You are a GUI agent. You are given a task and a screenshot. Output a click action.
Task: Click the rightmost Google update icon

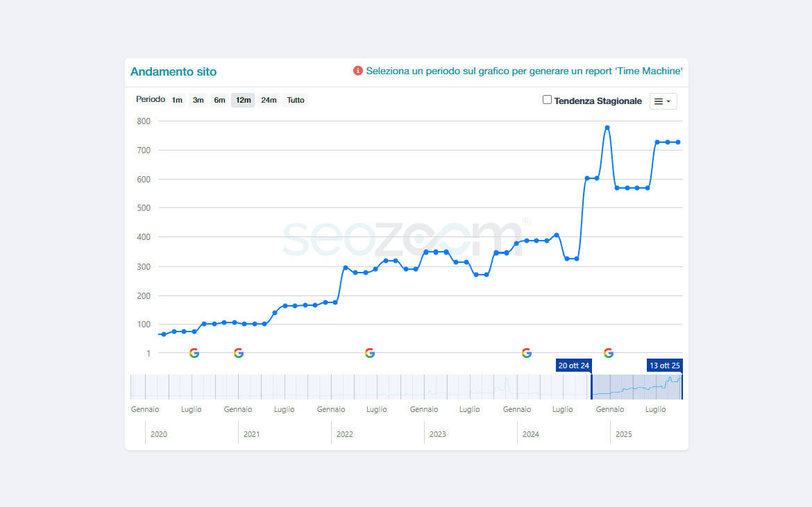click(609, 353)
